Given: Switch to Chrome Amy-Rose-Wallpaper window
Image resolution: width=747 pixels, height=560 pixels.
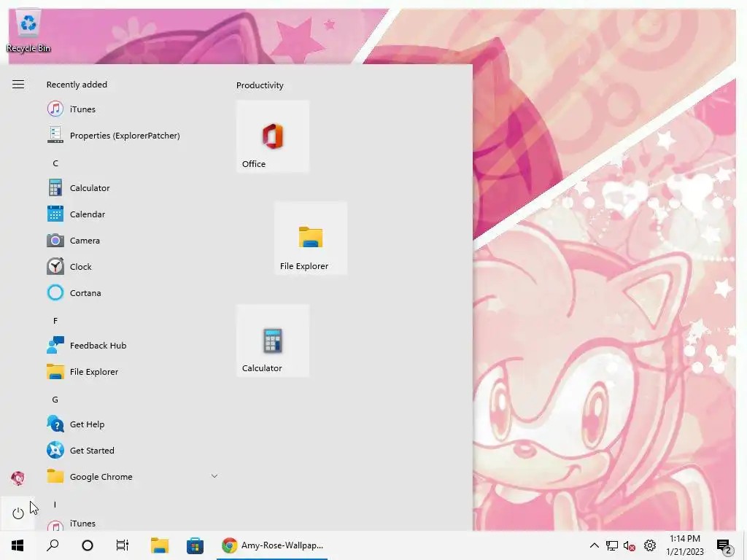Looking at the screenshot, I should [x=272, y=545].
